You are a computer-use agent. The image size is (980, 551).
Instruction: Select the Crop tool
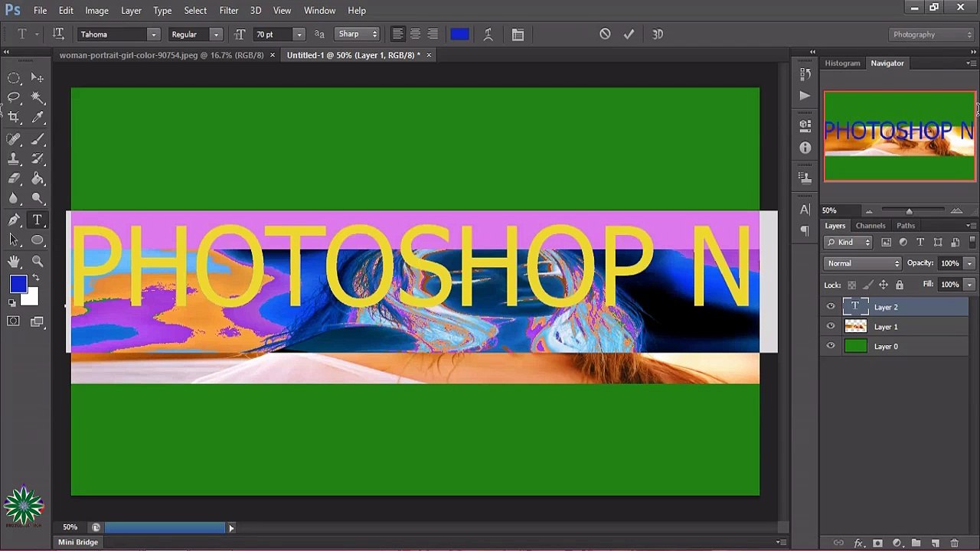coord(14,117)
